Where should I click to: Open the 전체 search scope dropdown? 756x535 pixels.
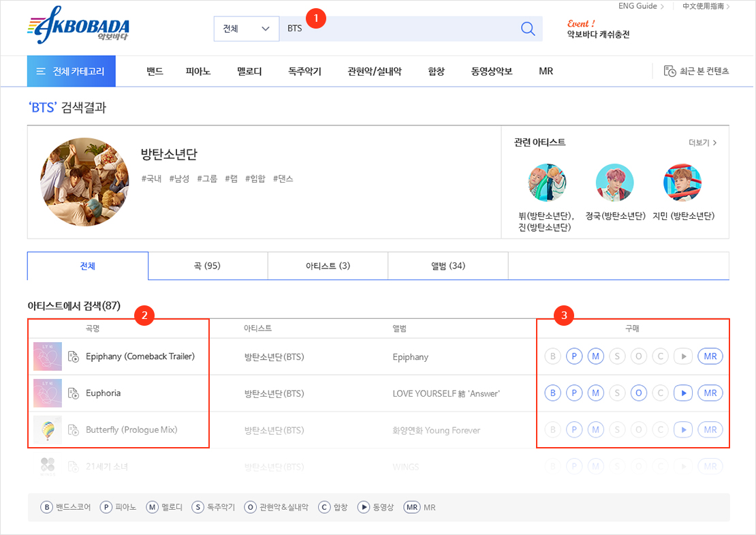(x=247, y=29)
